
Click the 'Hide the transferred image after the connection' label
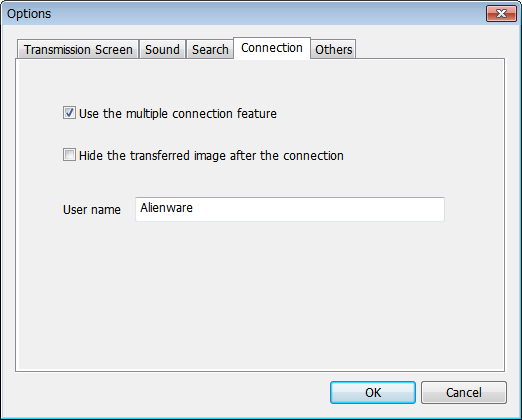click(211, 156)
